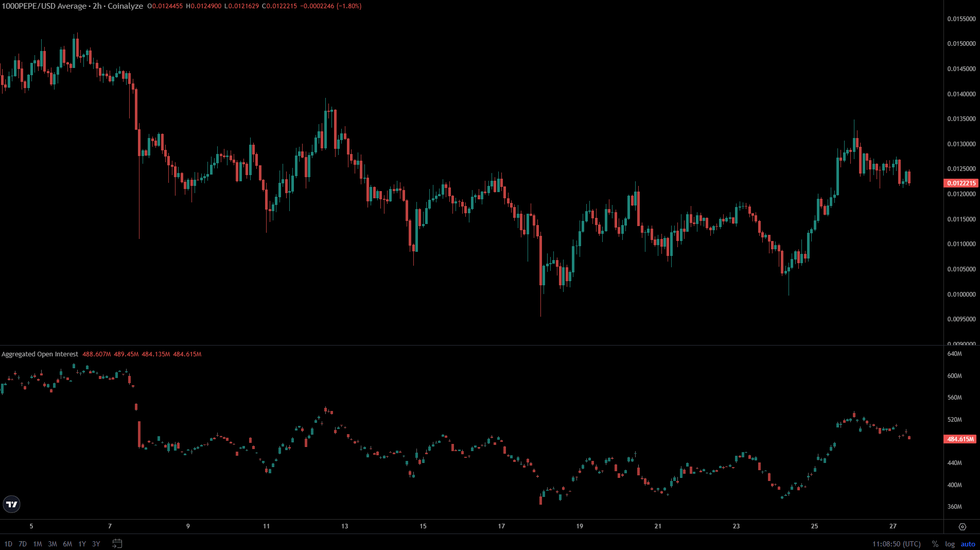Click the 0.0135000 price axis label
This screenshot has width=980, height=550.
point(961,119)
